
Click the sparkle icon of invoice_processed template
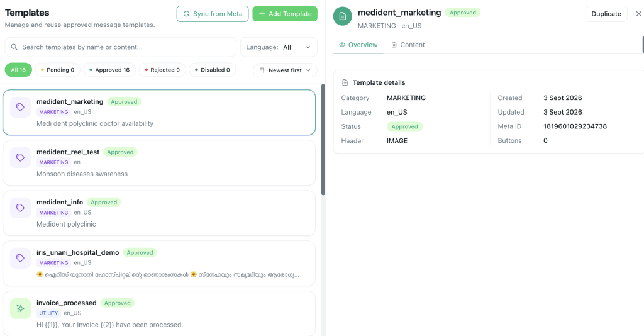20,308
